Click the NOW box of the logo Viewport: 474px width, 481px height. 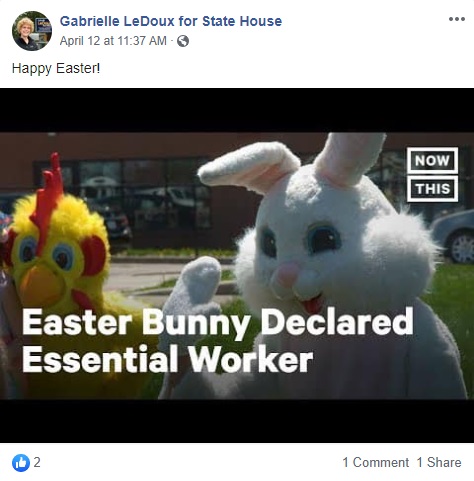pyautogui.click(x=432, y=160)
